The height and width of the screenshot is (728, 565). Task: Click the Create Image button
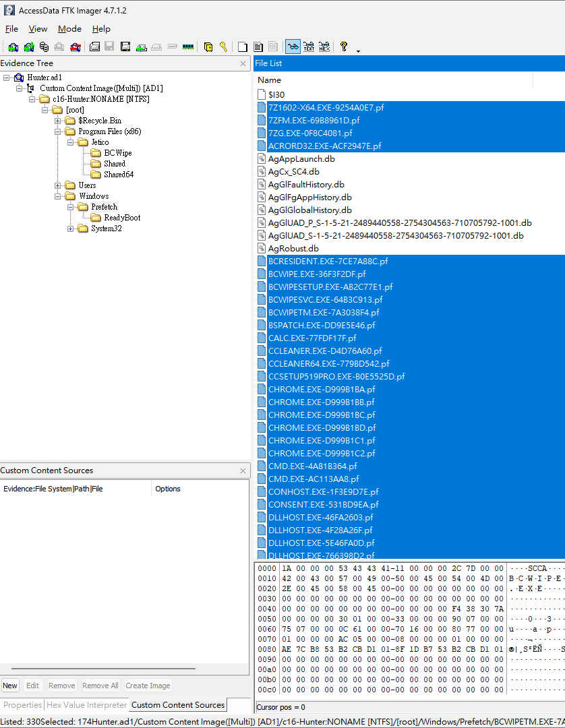pyautogui.click(x=148, y=686)
